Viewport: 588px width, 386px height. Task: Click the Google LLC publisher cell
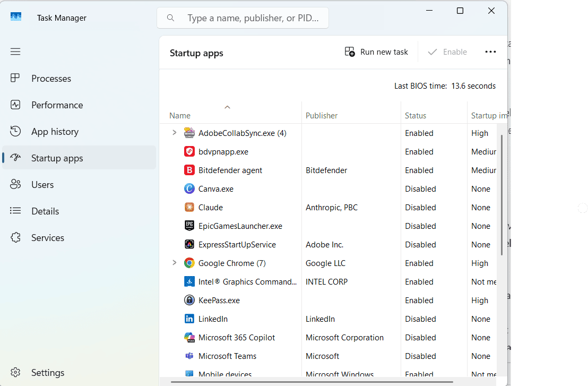pyautogui.click(x=325, y=263)
